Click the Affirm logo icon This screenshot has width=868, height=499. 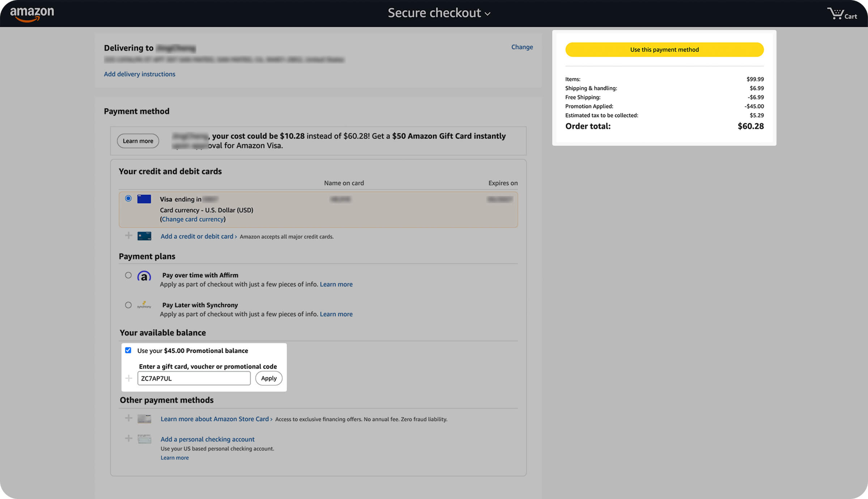pyautogui.click(x=144, y=276)
